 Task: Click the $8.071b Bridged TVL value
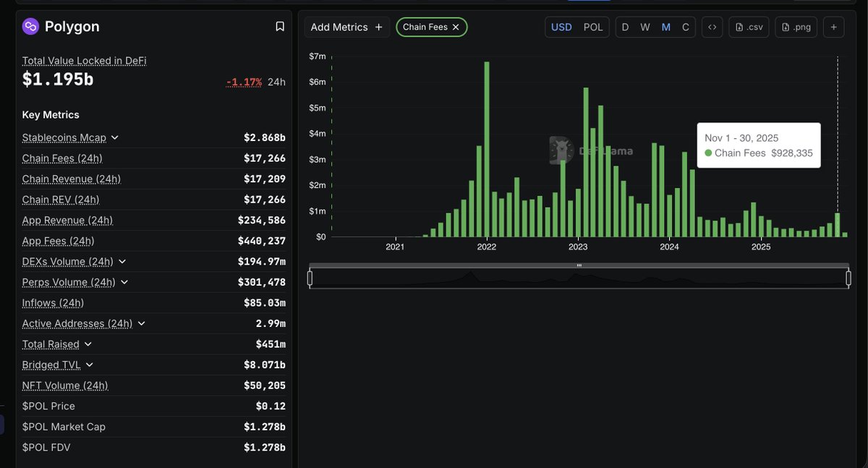coord(265,365)
